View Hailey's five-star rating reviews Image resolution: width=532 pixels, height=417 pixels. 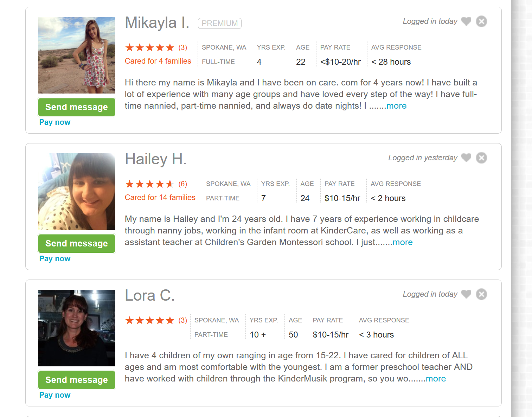pyautogui.click(x=156, y=184)
